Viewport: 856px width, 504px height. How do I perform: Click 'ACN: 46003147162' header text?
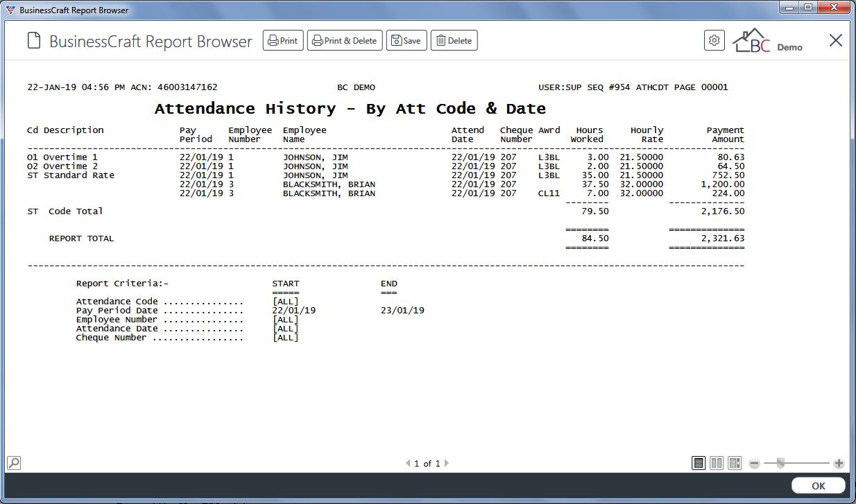(x=173, y=87)
